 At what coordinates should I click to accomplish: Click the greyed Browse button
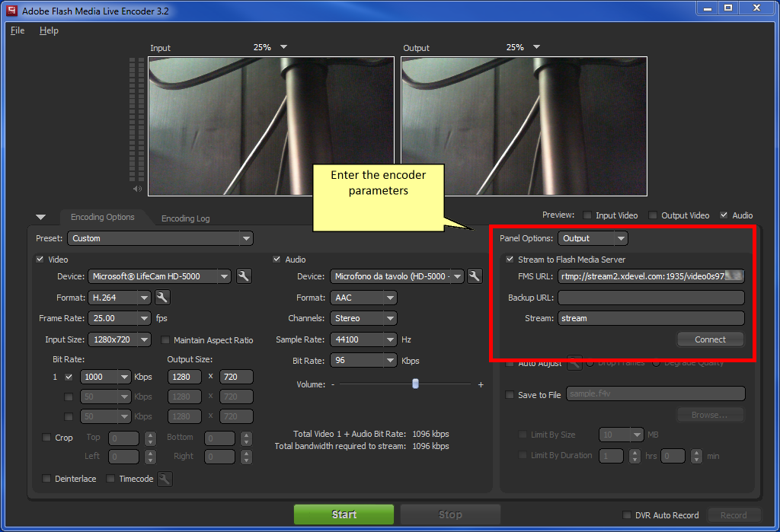711,415
